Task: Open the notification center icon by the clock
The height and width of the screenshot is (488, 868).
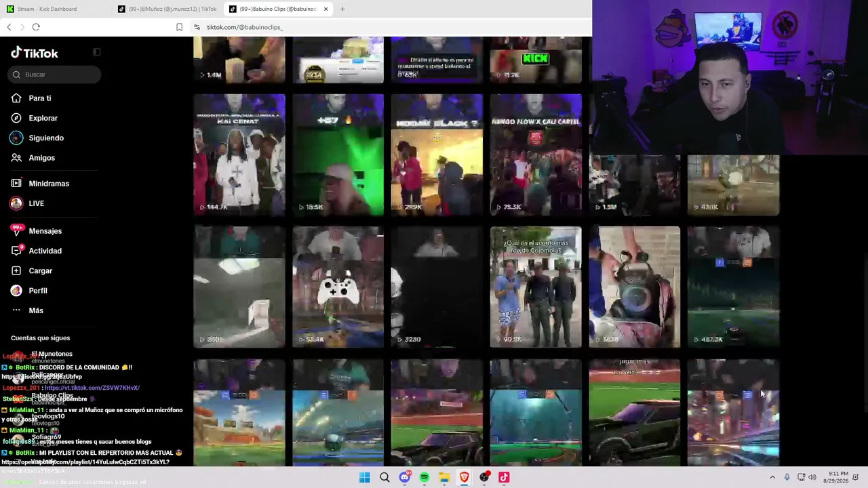Action: point(856,477)
